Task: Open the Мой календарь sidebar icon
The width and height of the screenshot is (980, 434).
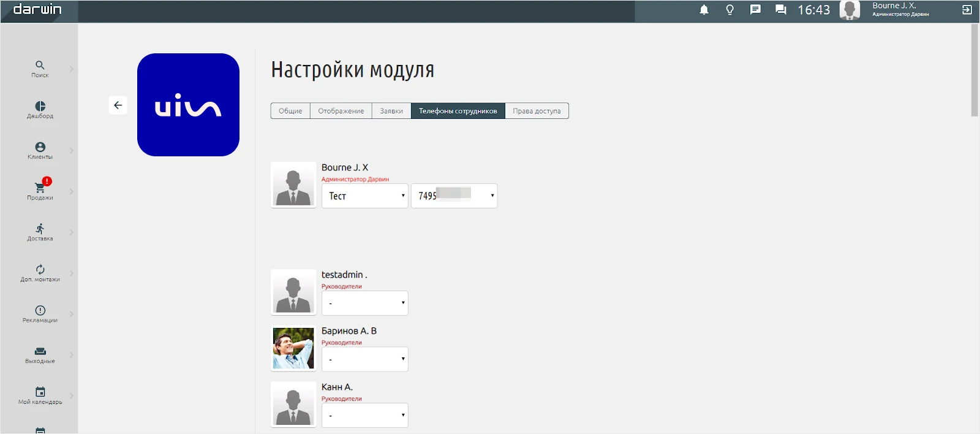Action: click(x=40, y=392)
